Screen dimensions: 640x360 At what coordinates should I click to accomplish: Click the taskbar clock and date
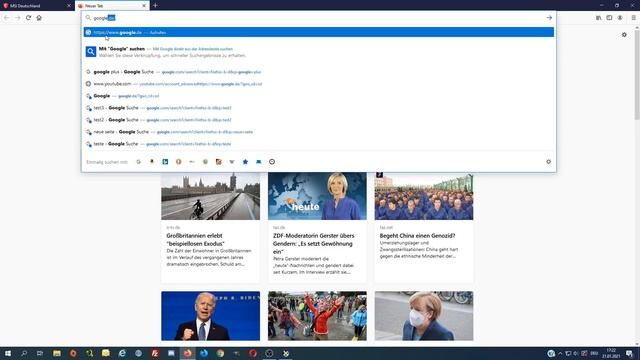611,353
